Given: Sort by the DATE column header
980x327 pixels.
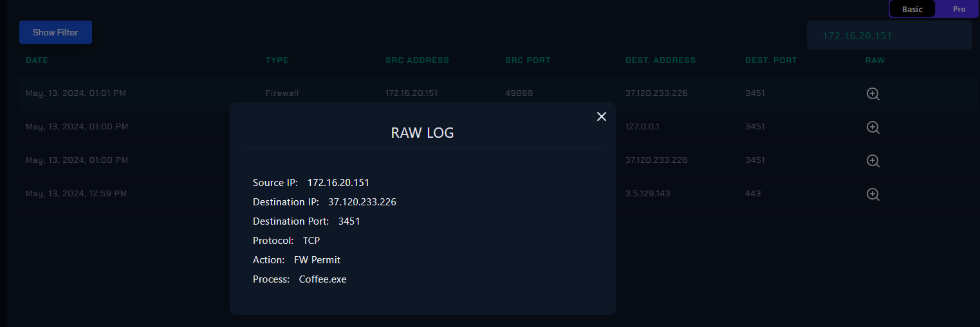Looking at the screenshot, I should tap(37, 61).
